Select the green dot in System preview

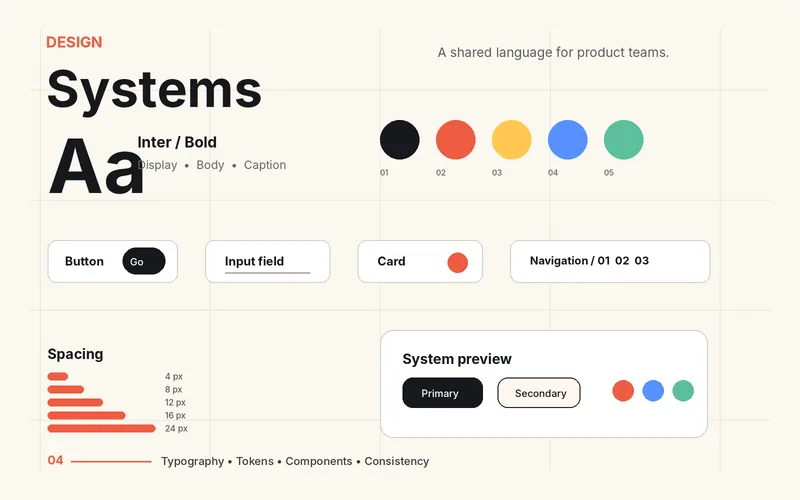click(x=683, y=391)
